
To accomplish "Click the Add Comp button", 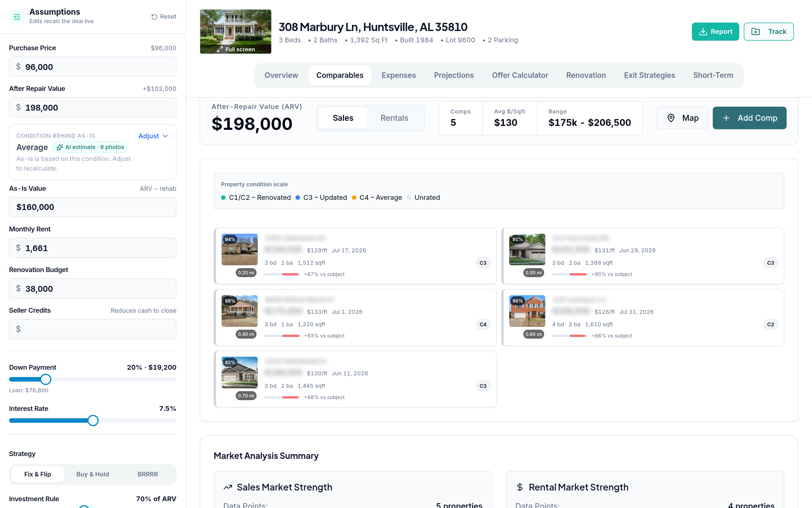I will [x=749, y=118].
